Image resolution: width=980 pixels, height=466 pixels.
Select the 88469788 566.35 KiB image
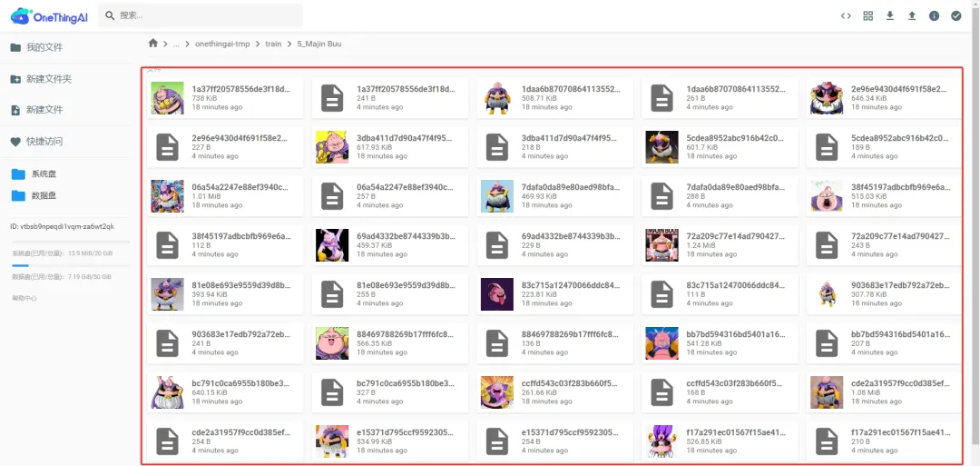coord(332,343)
